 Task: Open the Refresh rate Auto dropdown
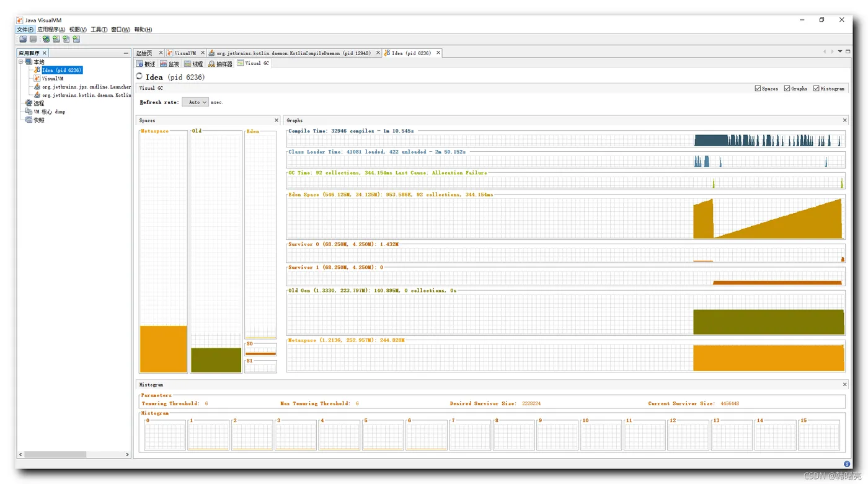pos(195,102)
